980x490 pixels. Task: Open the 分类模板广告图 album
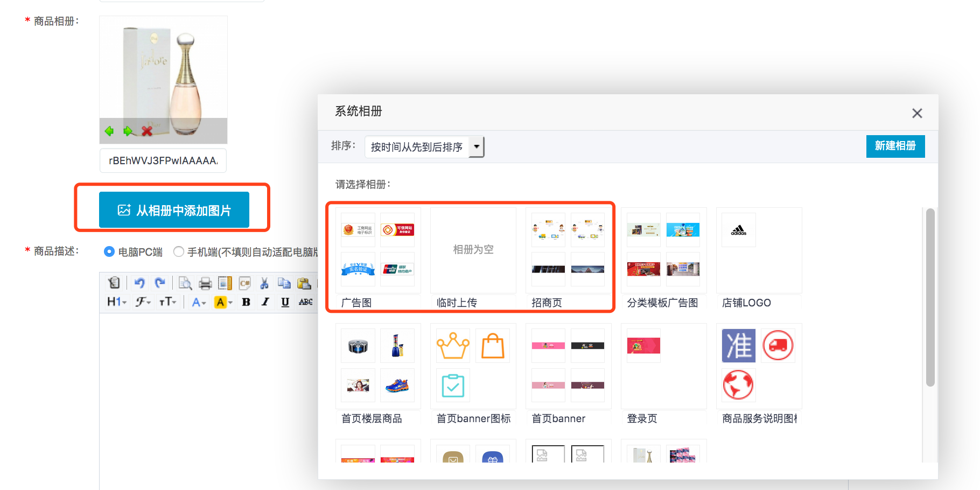tap(663, 250)
